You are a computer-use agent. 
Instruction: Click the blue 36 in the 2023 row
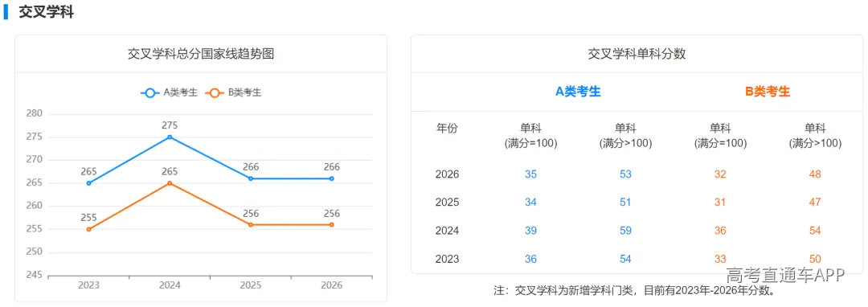[x=531, y=259]
